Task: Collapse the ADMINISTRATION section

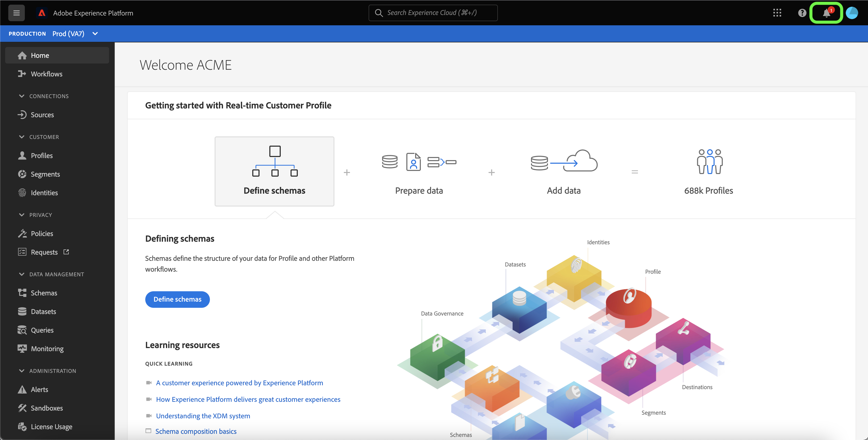Action: pyautogui.click(x=21, y=371)
